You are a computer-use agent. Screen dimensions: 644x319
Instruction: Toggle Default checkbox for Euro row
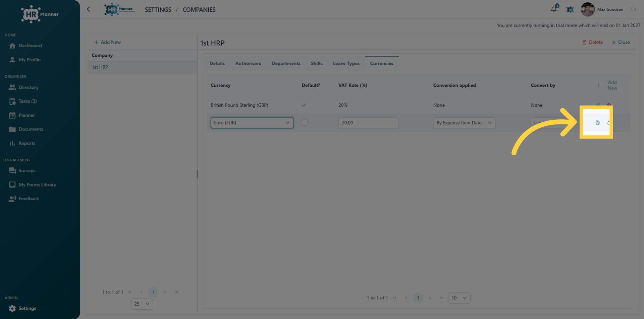(305, 123)
